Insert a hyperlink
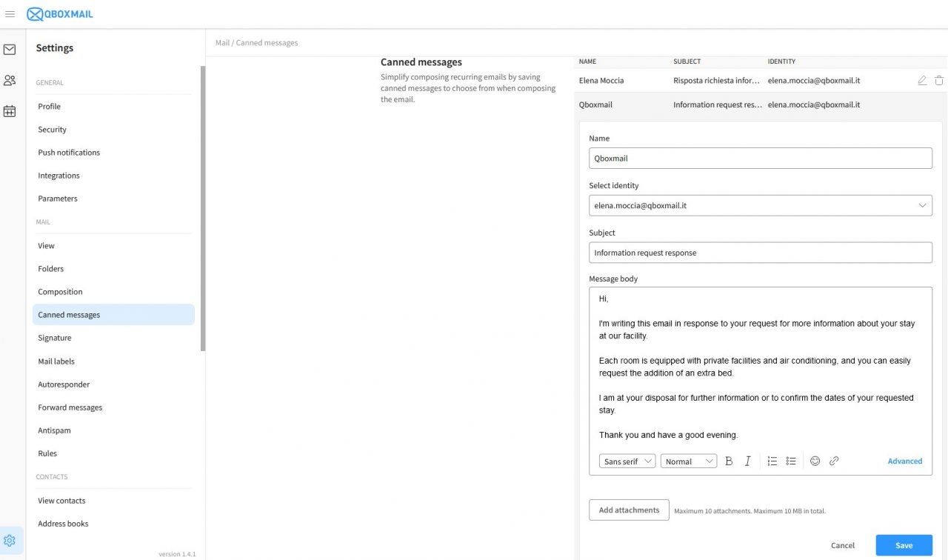948x560 pixels. click(x=834, y=461)
